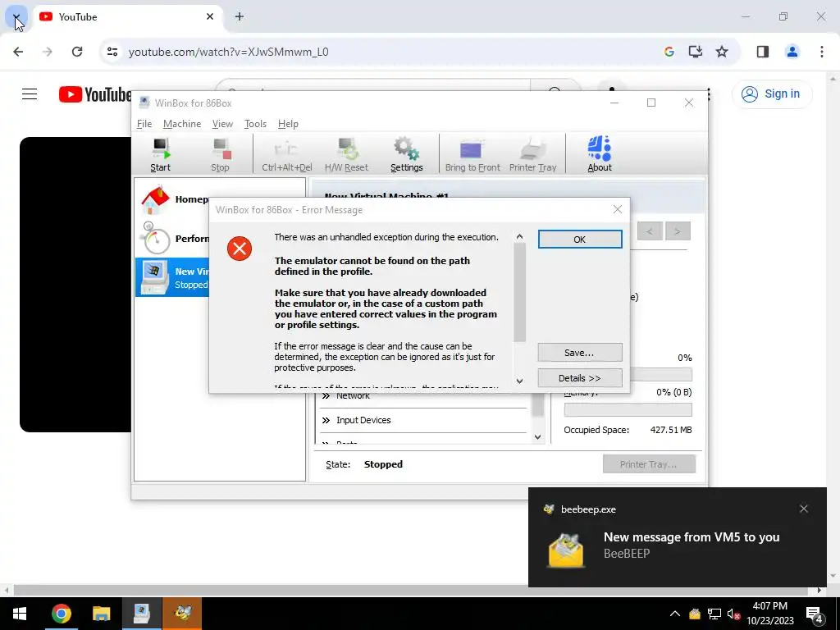Show hidden system tray icons
This screenshot has width=840, height=630.
(675, 614)
